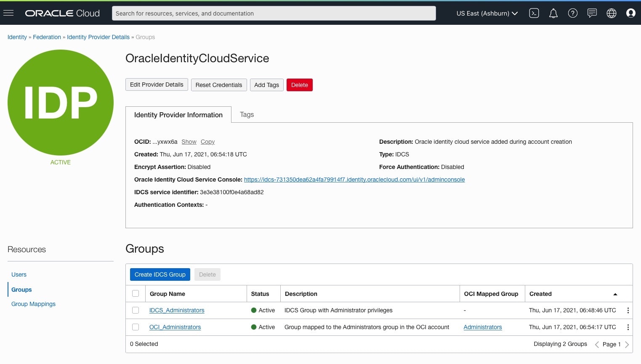
Task: Open the Administrators OCI mapped group link
Action: (x=483, y=327)
